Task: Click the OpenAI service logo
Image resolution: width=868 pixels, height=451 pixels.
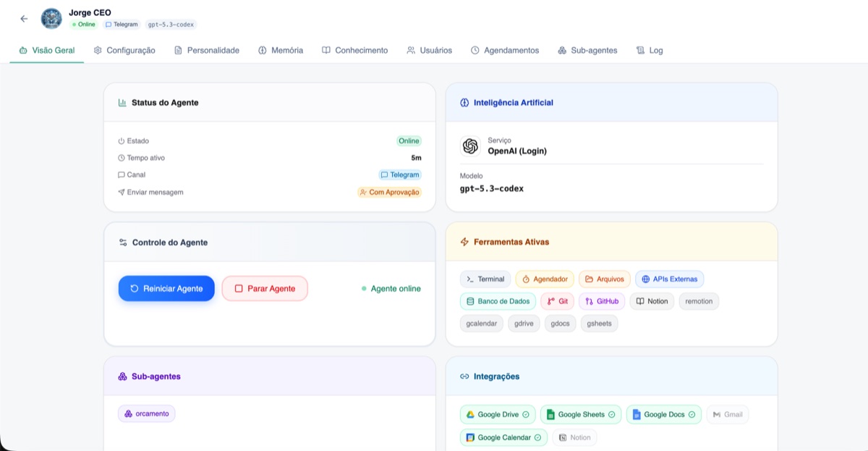Action: 471,146
